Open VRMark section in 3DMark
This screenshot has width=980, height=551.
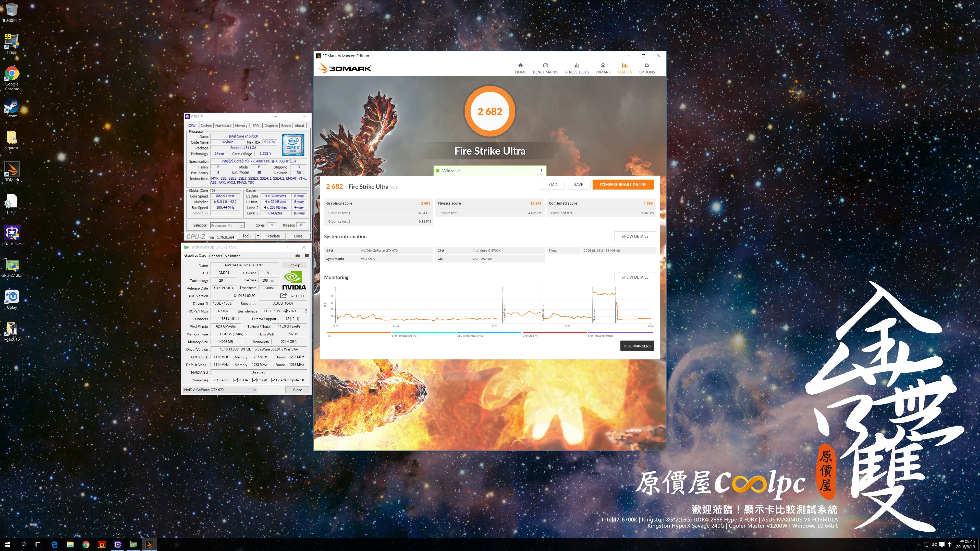point(603,68)
